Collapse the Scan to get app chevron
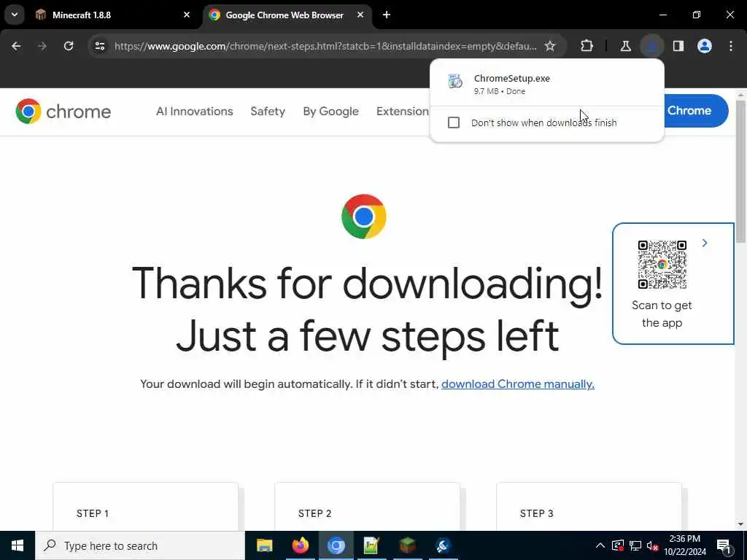The height and width of the screenshot is (560, 747). (705, 243)
